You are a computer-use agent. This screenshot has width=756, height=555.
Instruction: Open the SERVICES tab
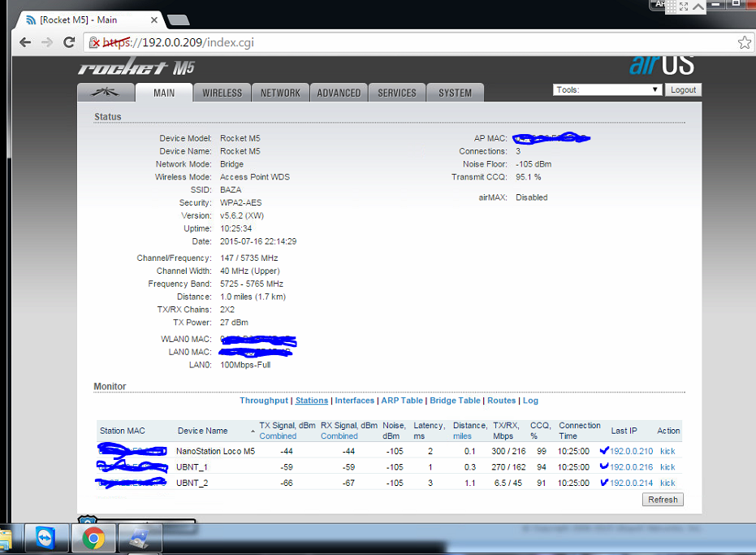point(397,93)
